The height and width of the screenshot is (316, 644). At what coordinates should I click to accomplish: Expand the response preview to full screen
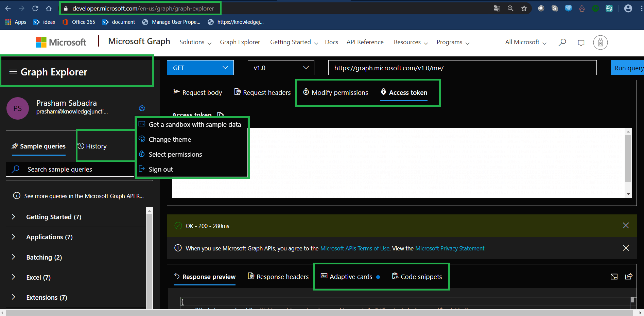(x=614, y=277)
